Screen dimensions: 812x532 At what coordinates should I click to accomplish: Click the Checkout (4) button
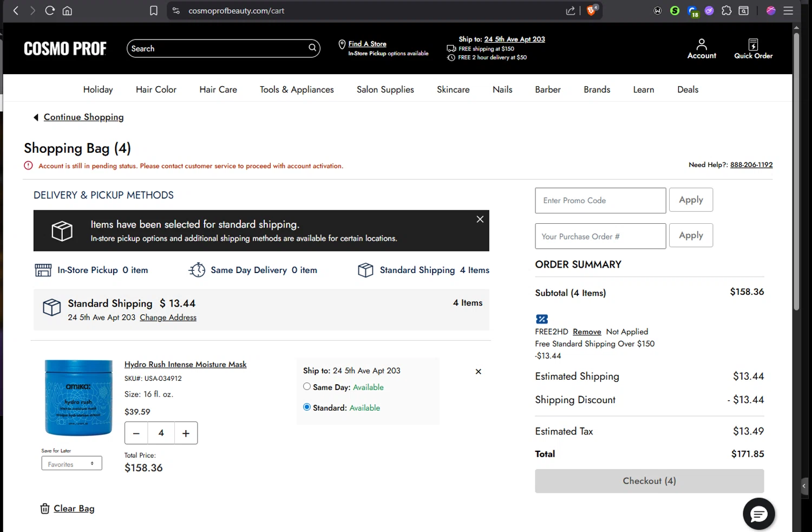point(649,481)
